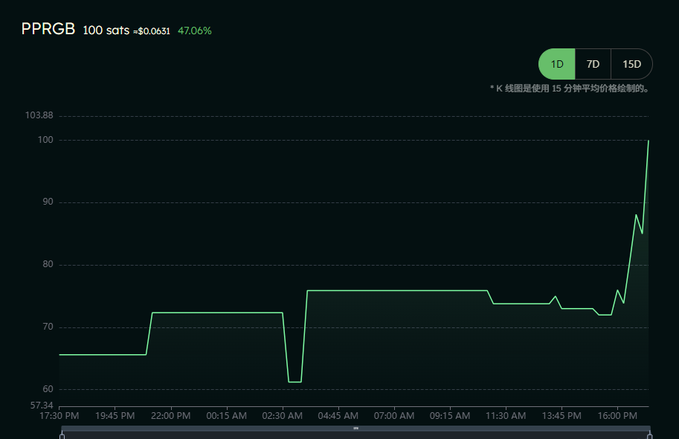Click the 17:30 PM x-axis label
679x439 pixels.
click(59, 416)
